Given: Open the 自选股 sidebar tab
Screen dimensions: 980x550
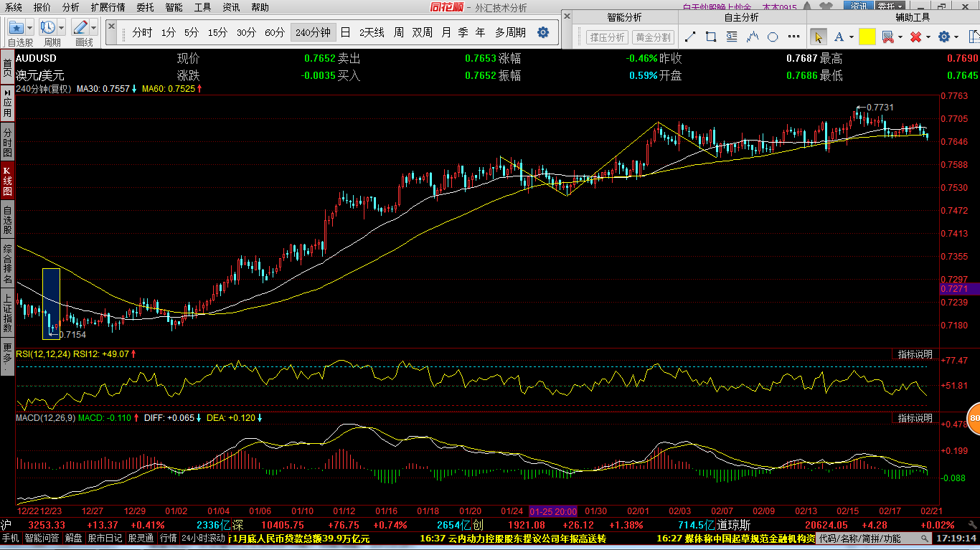Looking at the screenshot, I should coord(7,220).
